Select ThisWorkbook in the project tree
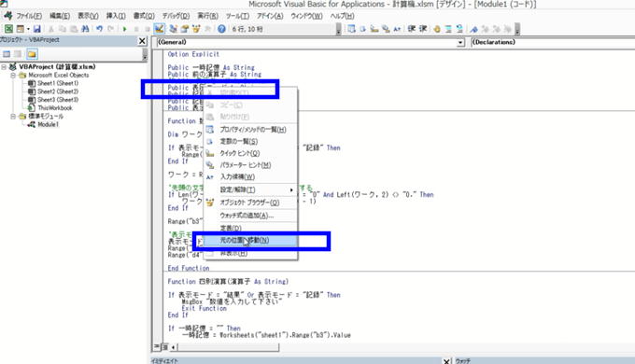 [55, 108]
